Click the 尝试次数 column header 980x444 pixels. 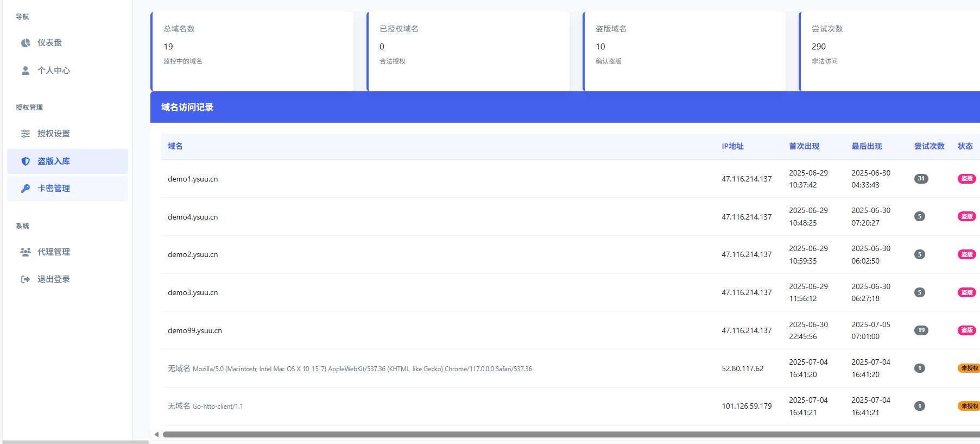tap(929, 146)
